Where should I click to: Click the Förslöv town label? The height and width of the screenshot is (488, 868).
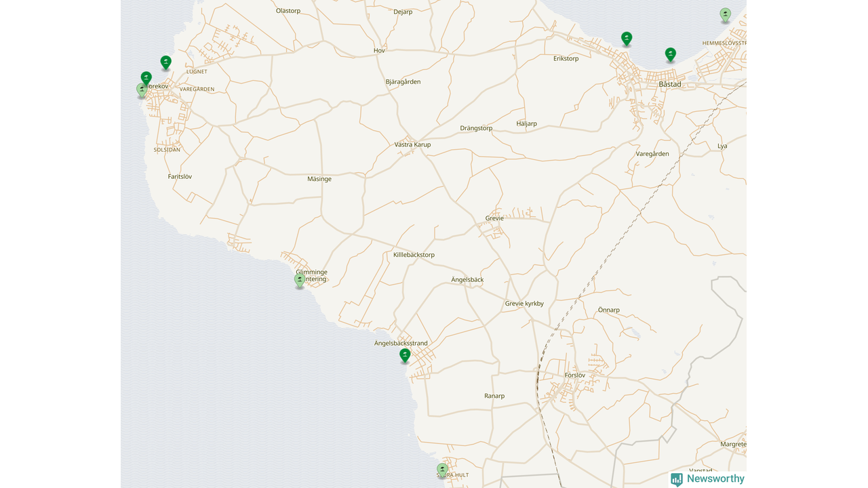tap(574, 375)
